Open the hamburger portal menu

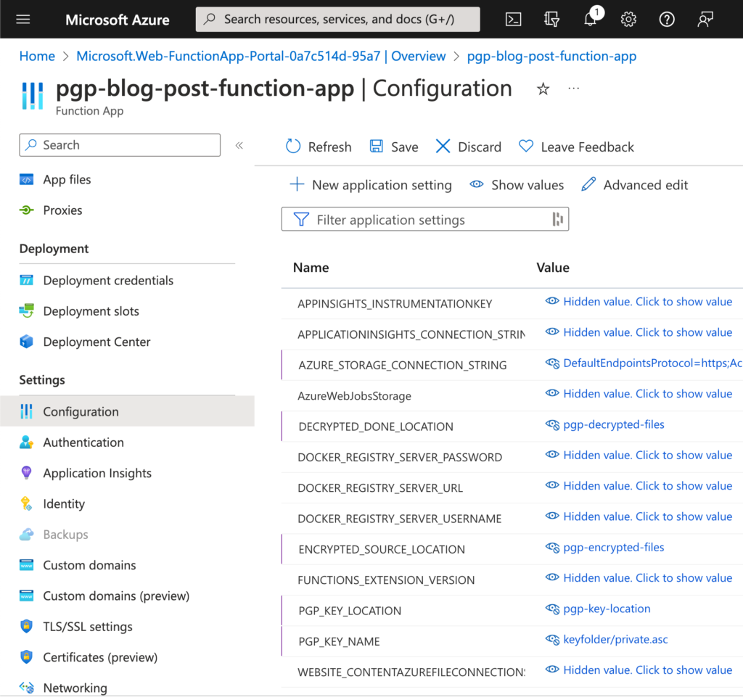[22, 20]
